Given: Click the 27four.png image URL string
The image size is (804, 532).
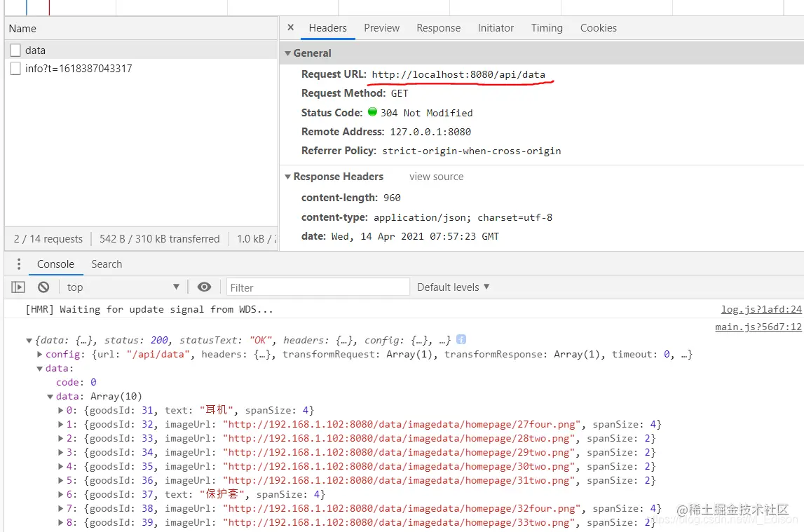Looking at the screenshot, I should (402, 424).
